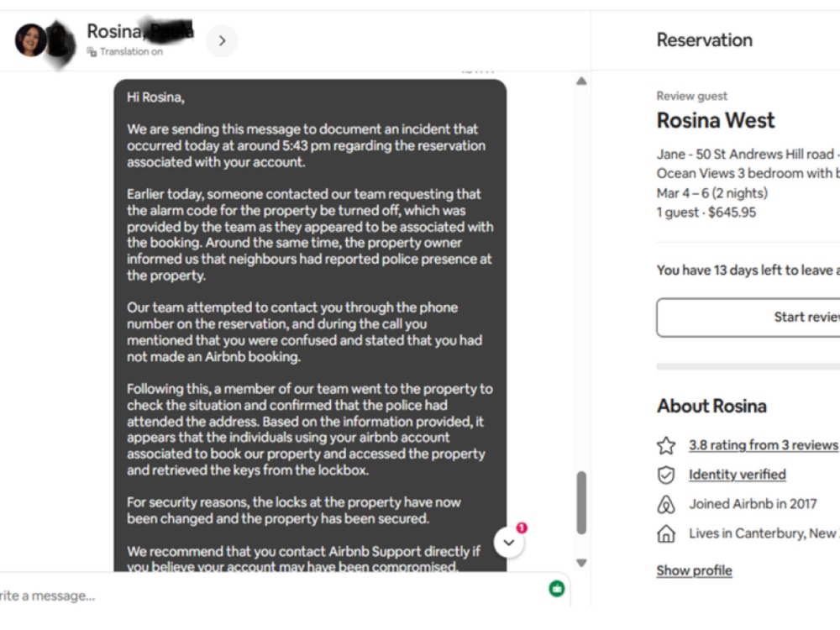
Task: Click the 'Review guest' label
Action: [x=691, y=96]
